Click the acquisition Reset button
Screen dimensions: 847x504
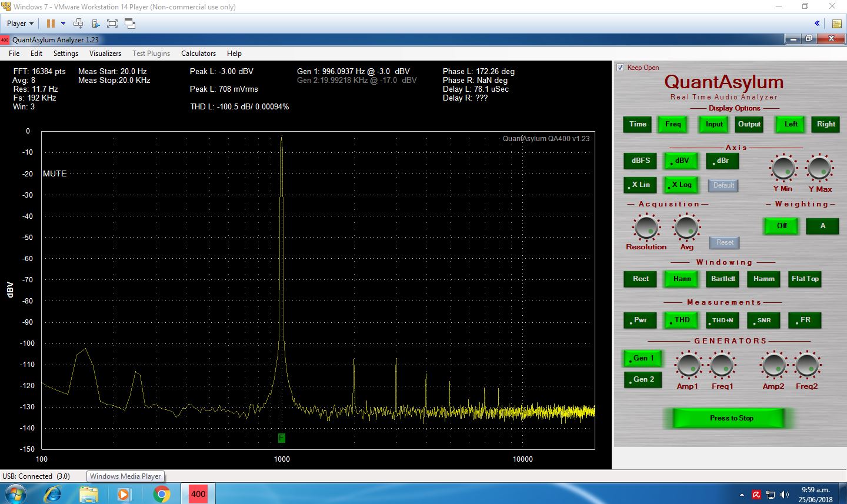pyautogui.click(x=725, y=242)
